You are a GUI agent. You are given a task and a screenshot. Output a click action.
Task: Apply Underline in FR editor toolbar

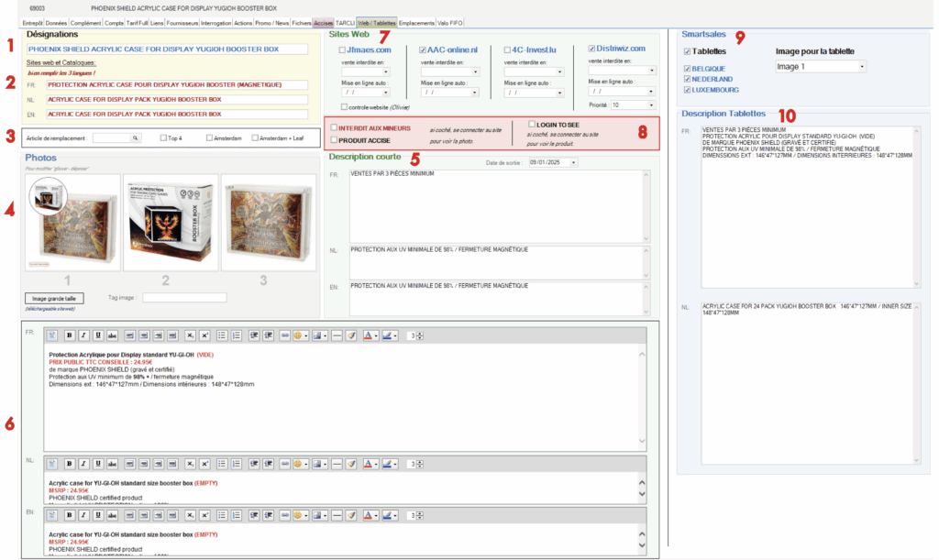tap(97, 335)
